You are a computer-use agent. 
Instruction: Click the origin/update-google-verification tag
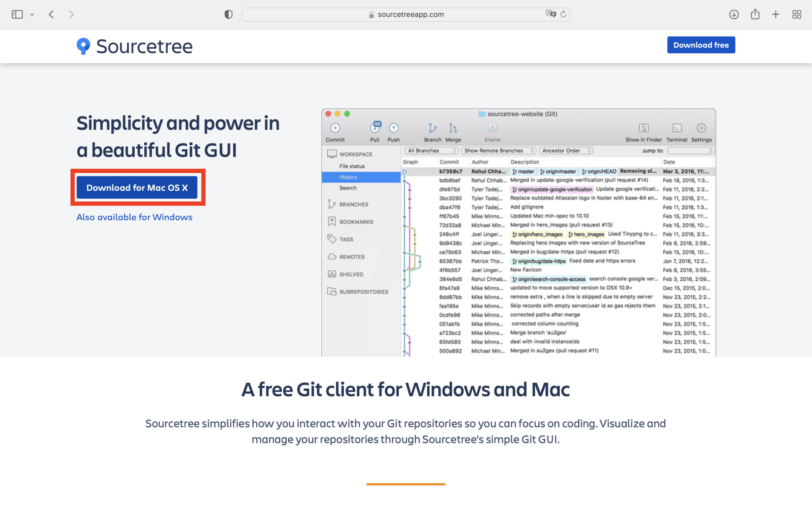[x=552, y=189]
